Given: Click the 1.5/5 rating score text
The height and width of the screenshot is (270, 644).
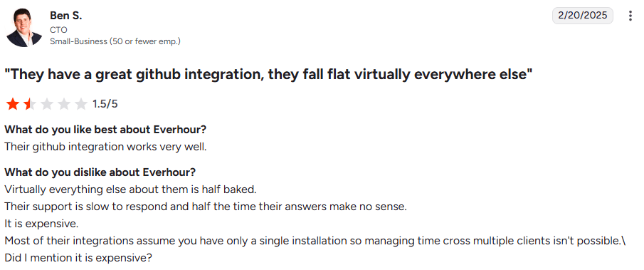Looking at the screenshot, I should click(x=105, y=104).
